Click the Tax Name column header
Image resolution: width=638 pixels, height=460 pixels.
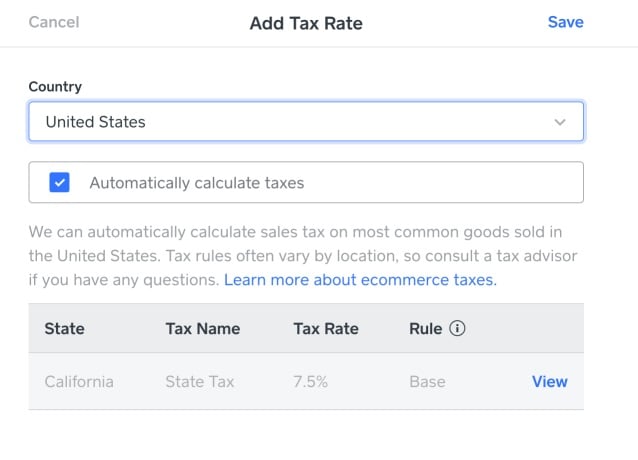[203, 329]
